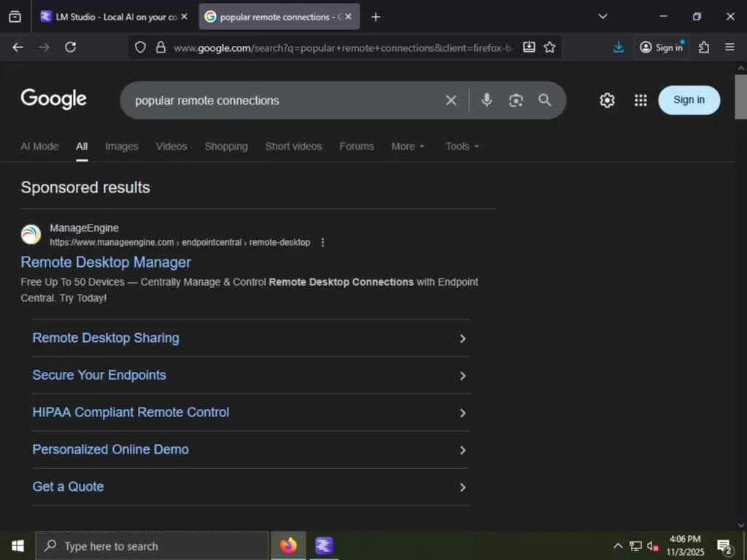Click the page vertical scrollbar thumb
Viewport: 747px width, 560px height.
[741, 97]
